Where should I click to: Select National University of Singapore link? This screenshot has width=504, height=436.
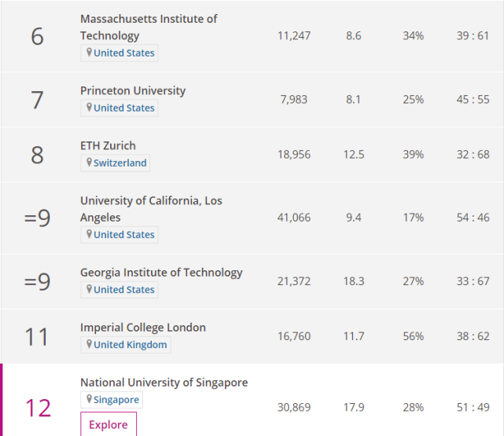[164, 383]
